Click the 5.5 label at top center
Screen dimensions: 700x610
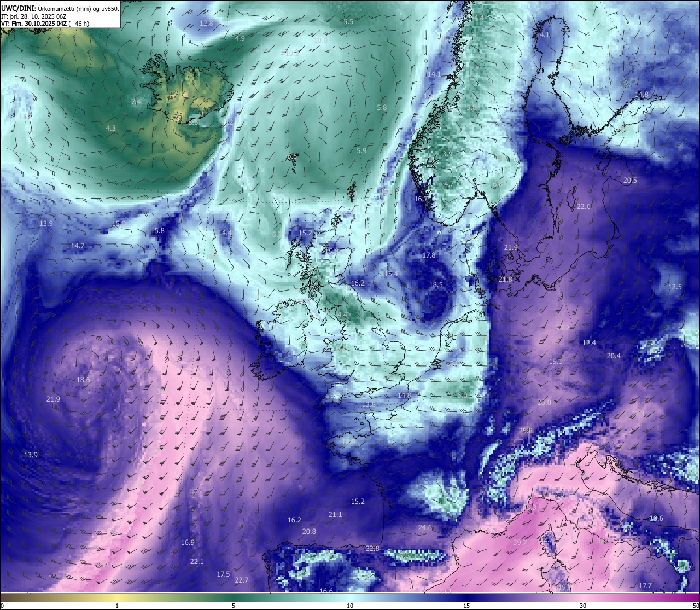(348, 21)
